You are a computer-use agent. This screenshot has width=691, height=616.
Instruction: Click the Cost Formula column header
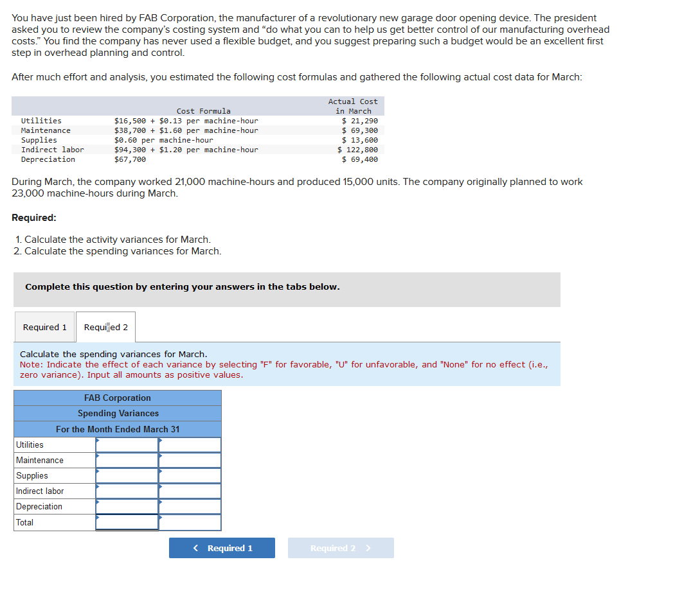tap(204, 111)
